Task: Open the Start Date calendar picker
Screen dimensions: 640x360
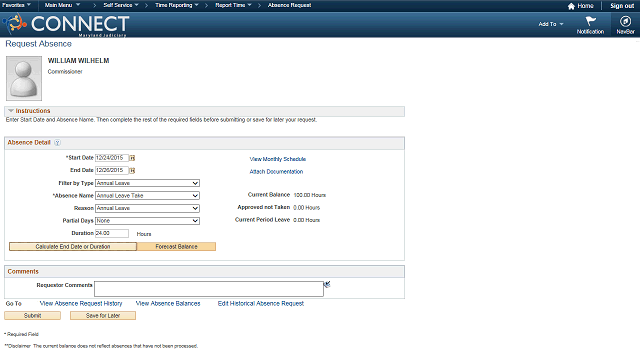Action: (132, 158)
